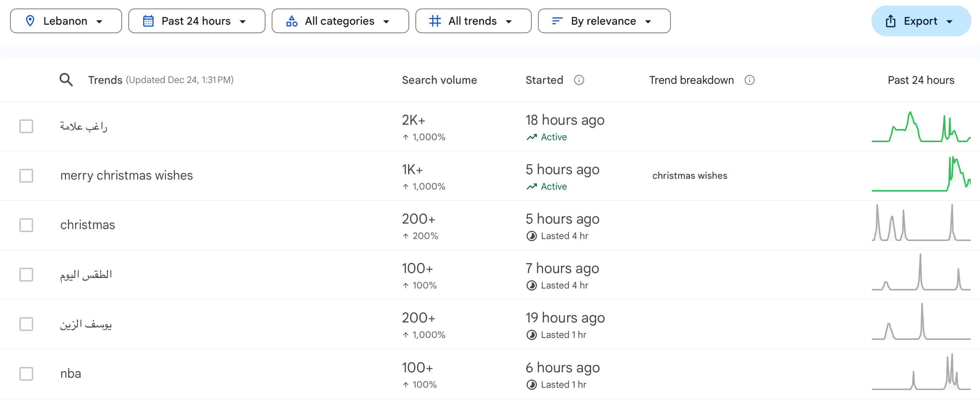Click the info icon next to Trend breakdown
The image size is (980, 404).
pos(749,80)
